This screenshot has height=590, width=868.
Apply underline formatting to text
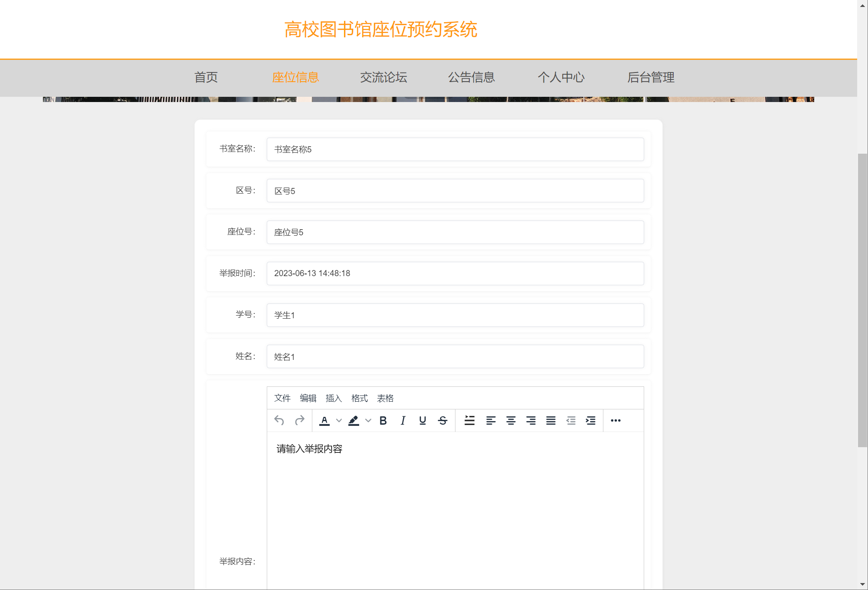pyautogui.click(x=423, y=420)
